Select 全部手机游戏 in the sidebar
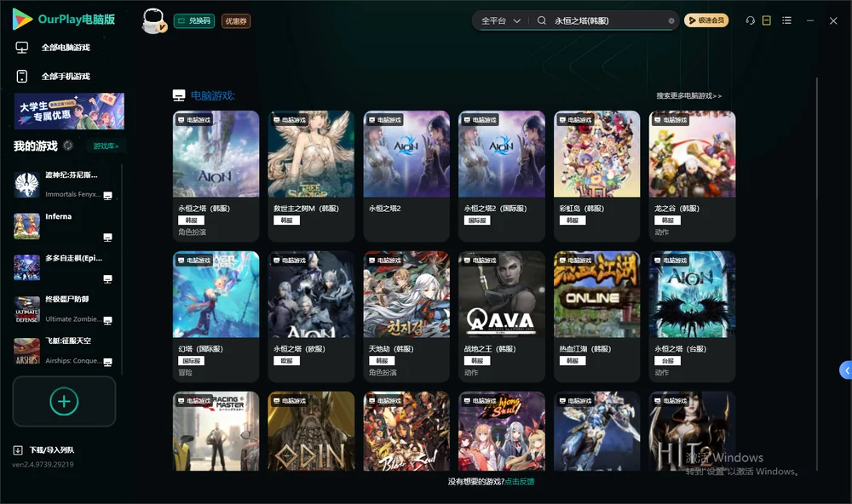 point(53,76)
